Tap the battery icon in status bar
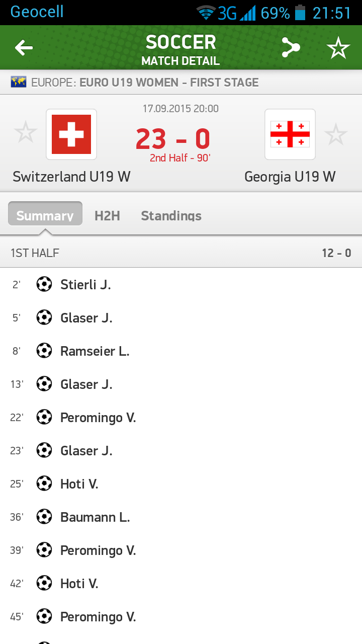Screen dimensions: 362x644 pos(300,13)
